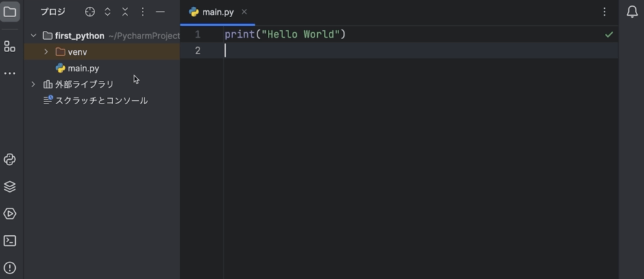Click the Select Opened File crosshair icon

tap(90, 12)
